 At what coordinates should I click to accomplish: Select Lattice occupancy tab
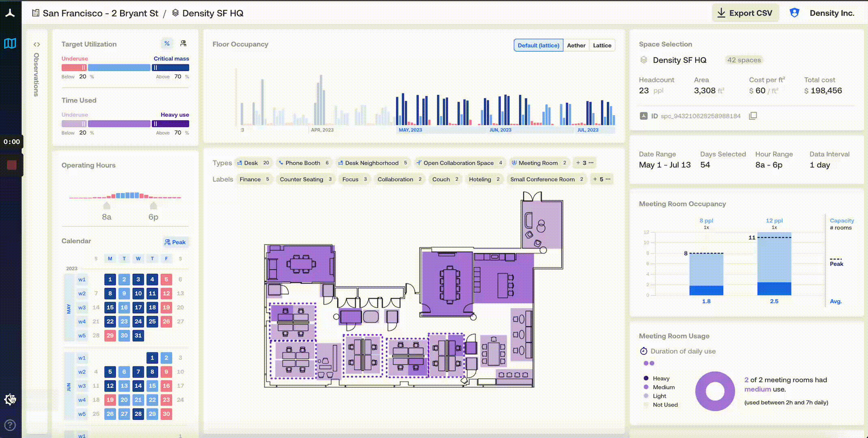[602, 45]
